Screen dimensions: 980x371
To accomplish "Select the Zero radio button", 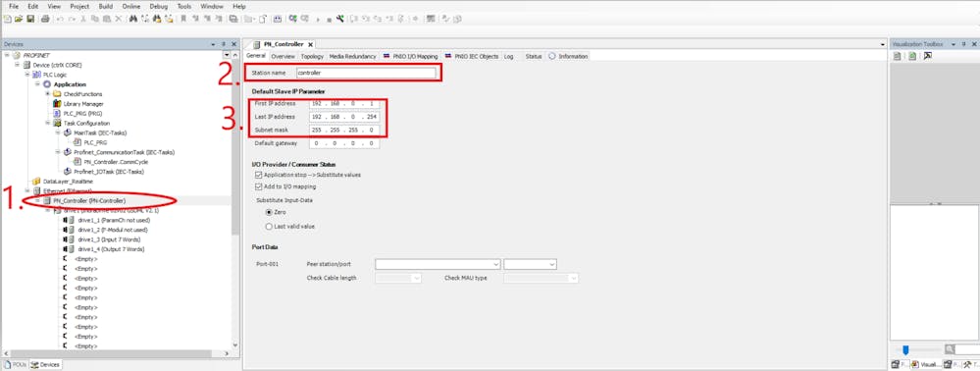I will click(270, 212).
